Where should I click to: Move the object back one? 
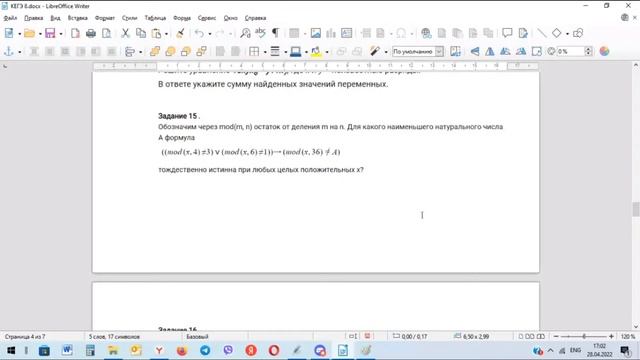click(x=186, y=51)
